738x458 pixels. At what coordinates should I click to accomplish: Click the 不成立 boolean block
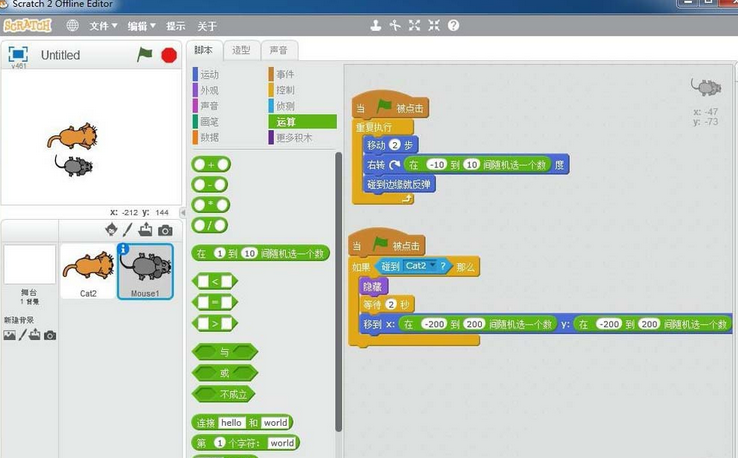[224, 394]
